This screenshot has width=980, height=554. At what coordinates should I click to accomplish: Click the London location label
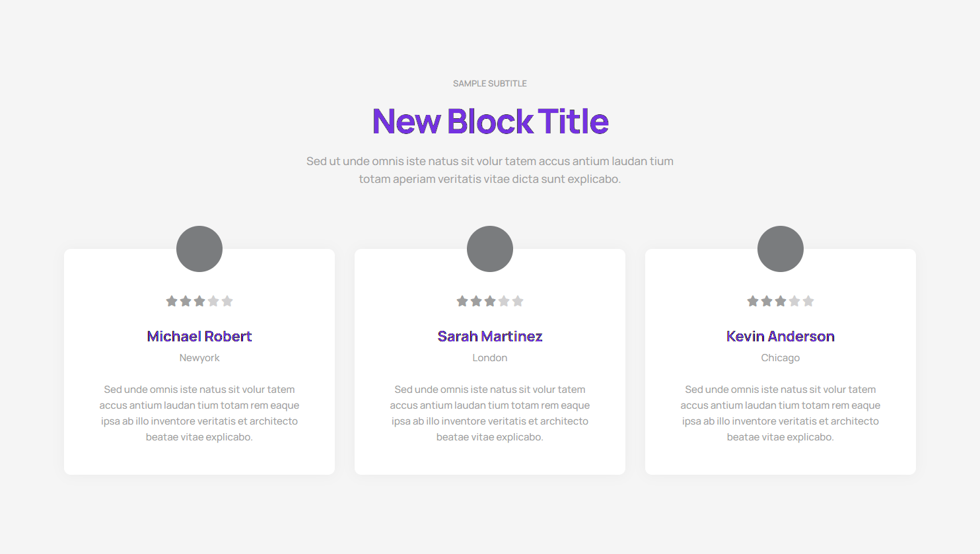click(490, 358)
